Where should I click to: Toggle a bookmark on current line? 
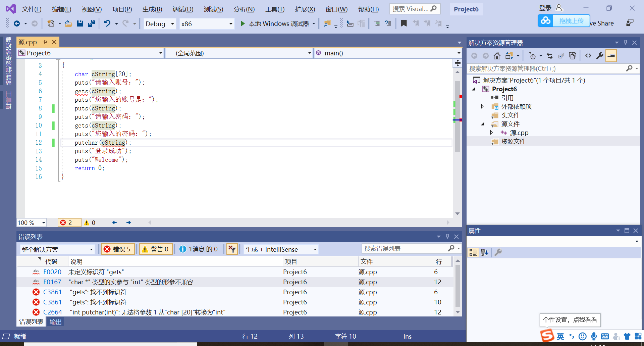click(404, 23)
